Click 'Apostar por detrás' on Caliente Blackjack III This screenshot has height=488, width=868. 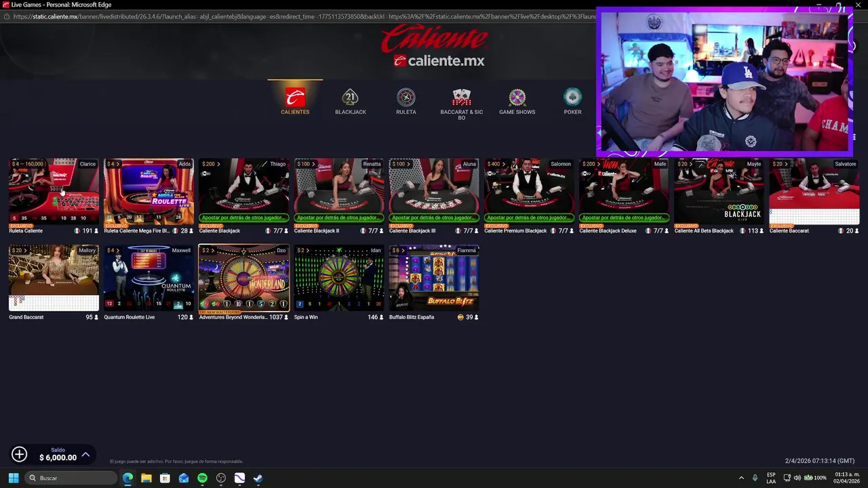433,218
